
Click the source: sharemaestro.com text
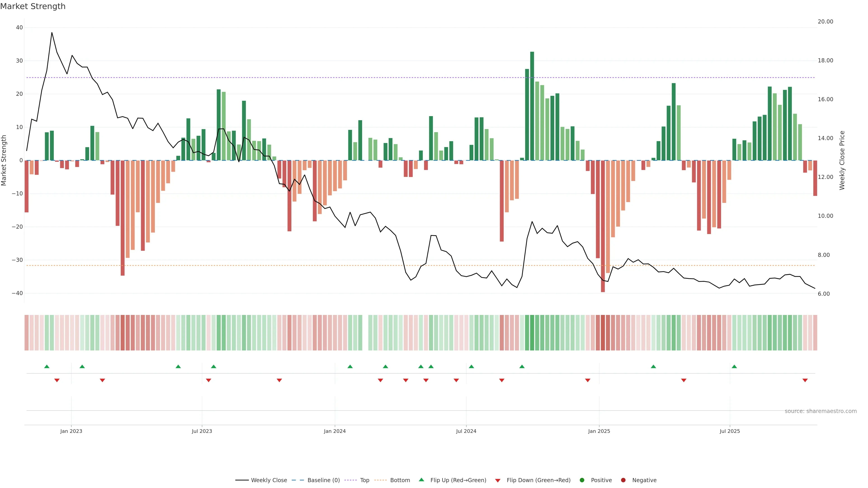pyautogui.click(x=821, y=411)
